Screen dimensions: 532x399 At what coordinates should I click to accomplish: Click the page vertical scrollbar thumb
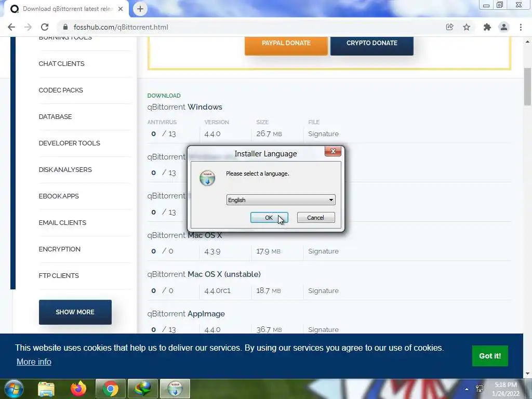click(527, 87)
